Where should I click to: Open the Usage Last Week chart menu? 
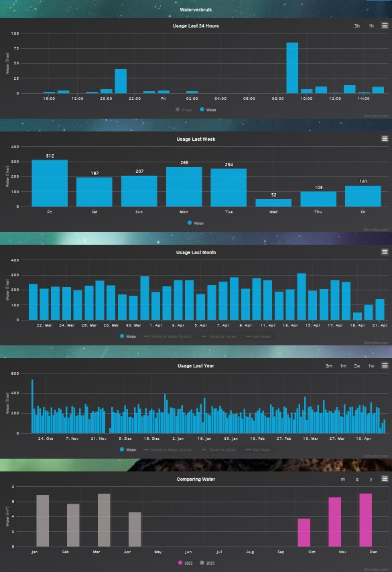pos(385,139)
